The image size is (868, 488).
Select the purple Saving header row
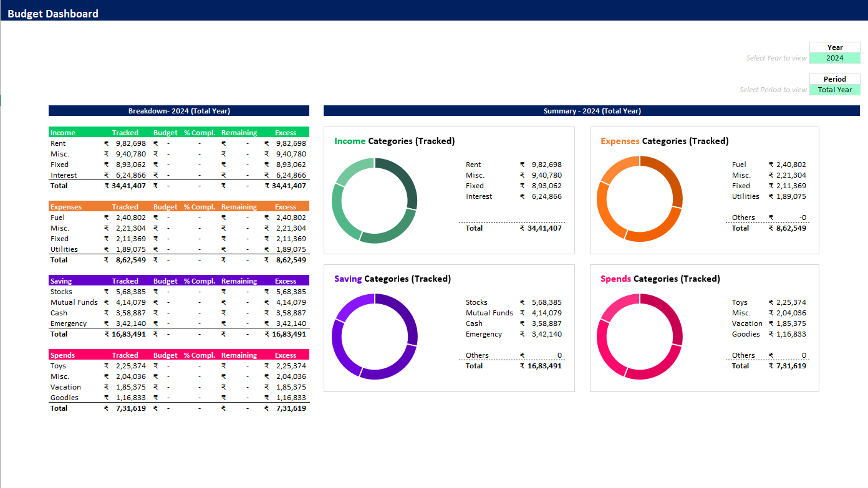coord(179,280)
